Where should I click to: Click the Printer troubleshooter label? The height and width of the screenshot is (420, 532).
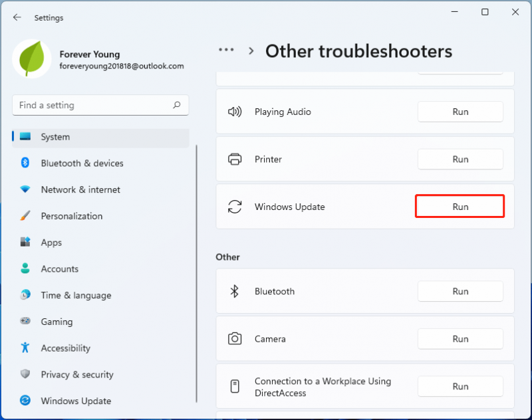tap(268, 159)
